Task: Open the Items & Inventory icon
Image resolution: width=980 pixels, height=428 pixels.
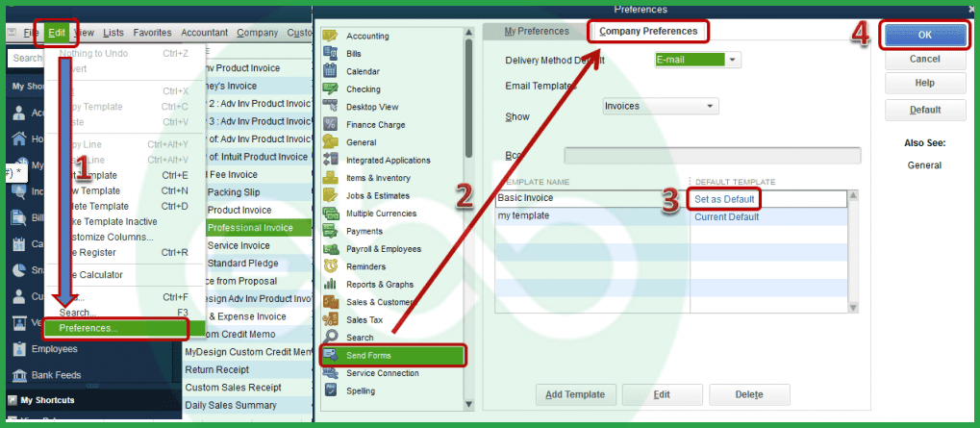Action: click(x=330, y=177)
